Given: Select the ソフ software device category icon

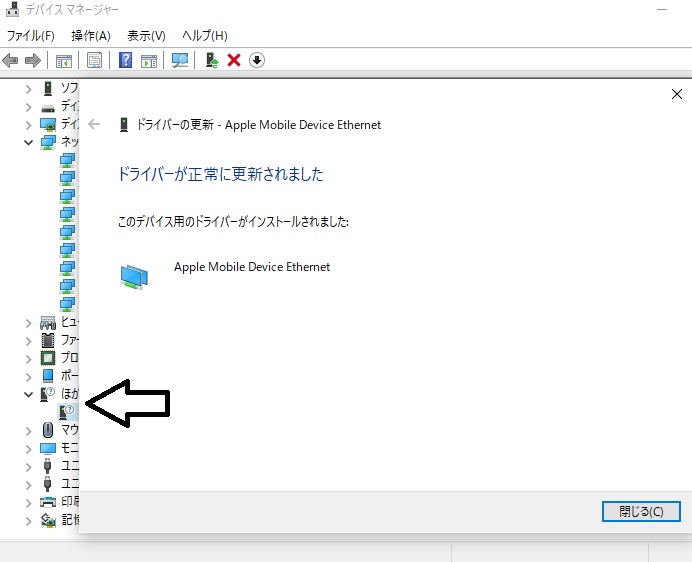Looking at the screenshot, I should click(x=48, y=89).
